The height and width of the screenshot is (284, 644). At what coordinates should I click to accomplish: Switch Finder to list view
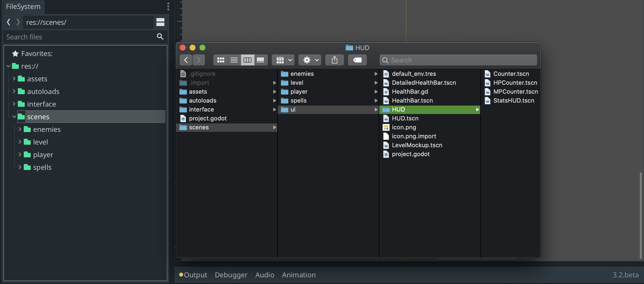(x=234, y=60)
